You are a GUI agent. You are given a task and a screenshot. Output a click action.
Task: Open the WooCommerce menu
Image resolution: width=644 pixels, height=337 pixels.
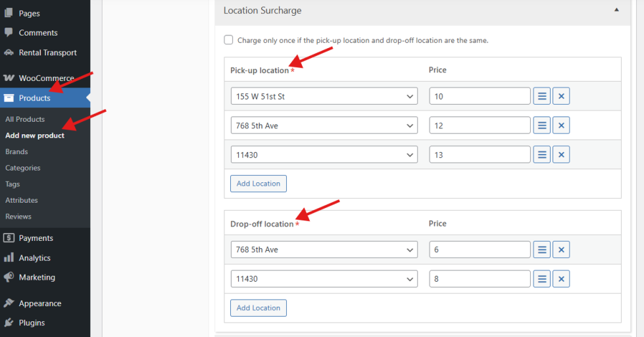pos(46,78)
